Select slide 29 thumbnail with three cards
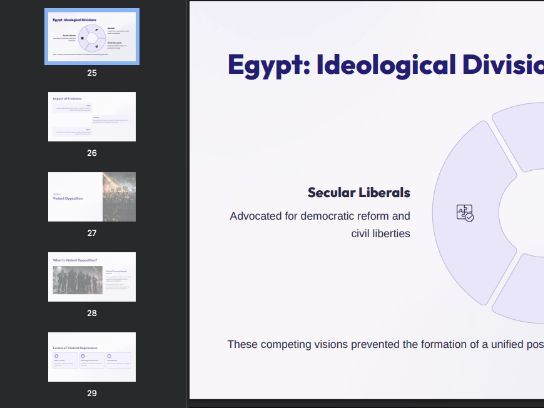This screenshot has width=544, height=408. (92, 357)
